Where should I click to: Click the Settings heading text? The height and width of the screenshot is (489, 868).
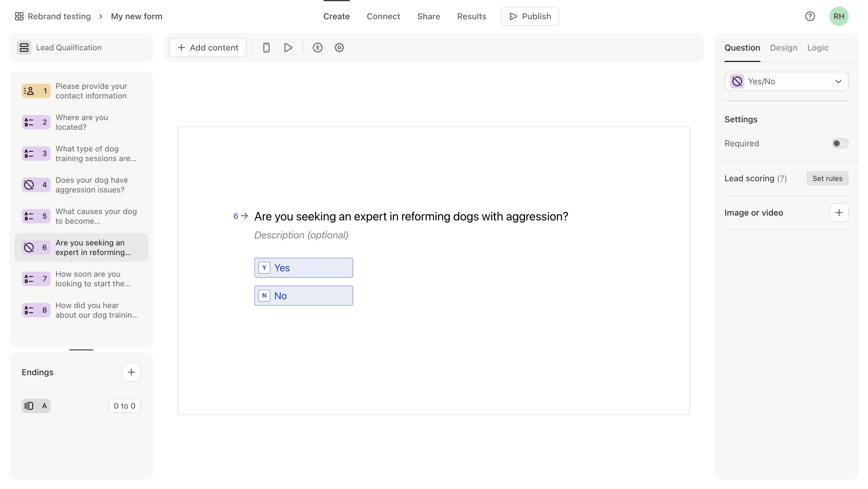point(741,120)
